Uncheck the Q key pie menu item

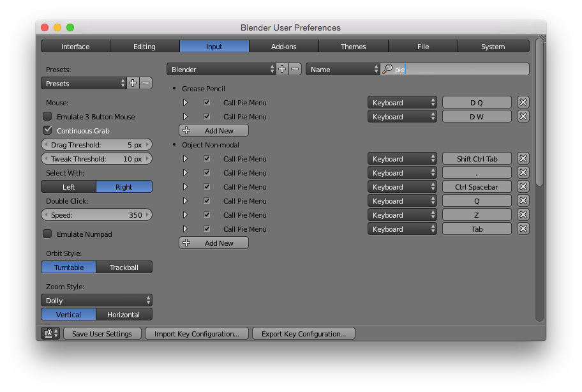pos(207,201)
